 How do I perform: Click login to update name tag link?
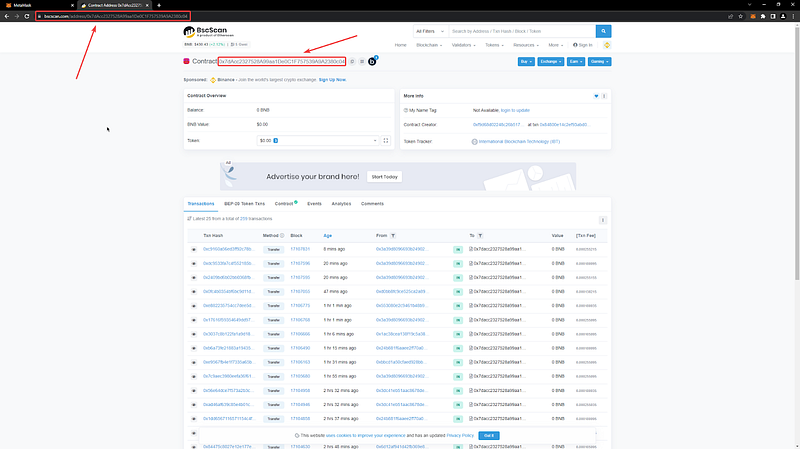(515, 110)
